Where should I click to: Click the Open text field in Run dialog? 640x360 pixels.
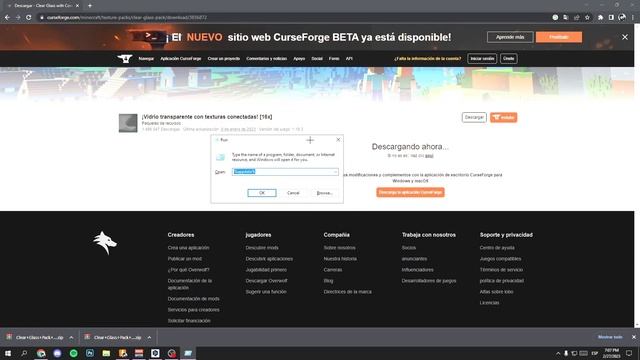pyautogui.click(x=285, y=172)
